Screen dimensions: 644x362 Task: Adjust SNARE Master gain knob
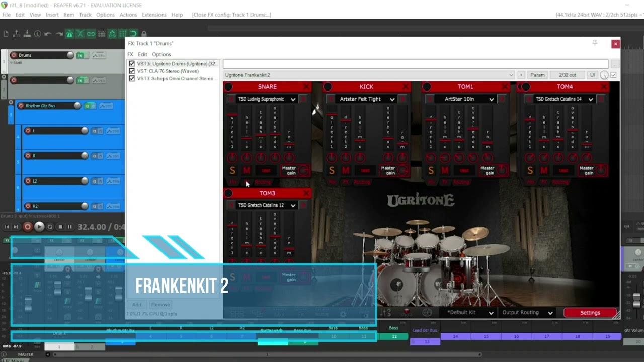click(303, 170)
